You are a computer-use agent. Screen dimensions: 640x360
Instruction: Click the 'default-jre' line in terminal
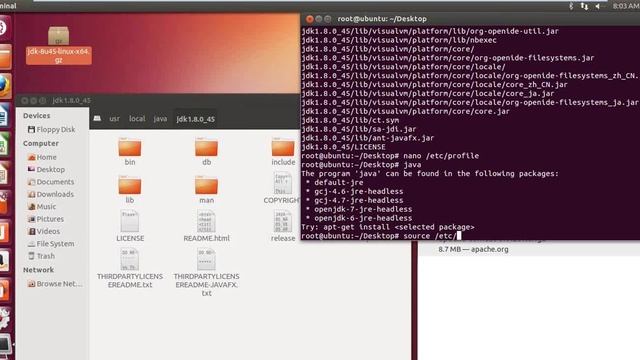335,182
